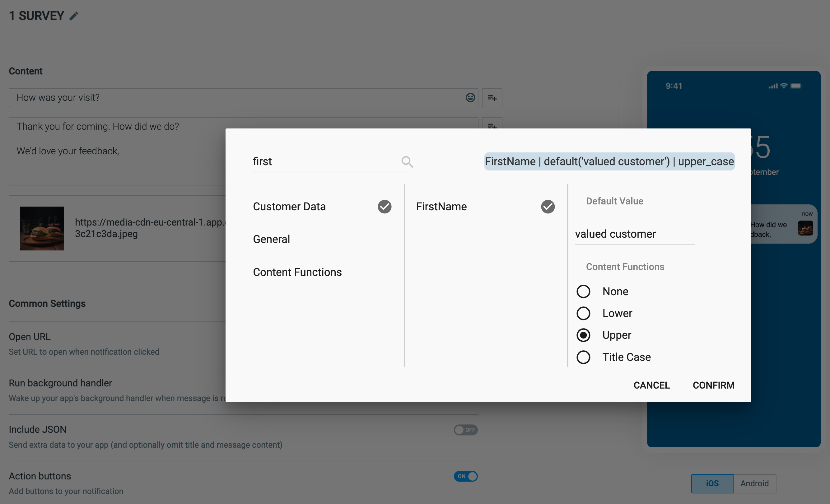The width and height of the screenshot is (830, 504).
Task: Select the Lower radio option
Action: (x=583, y=313)
